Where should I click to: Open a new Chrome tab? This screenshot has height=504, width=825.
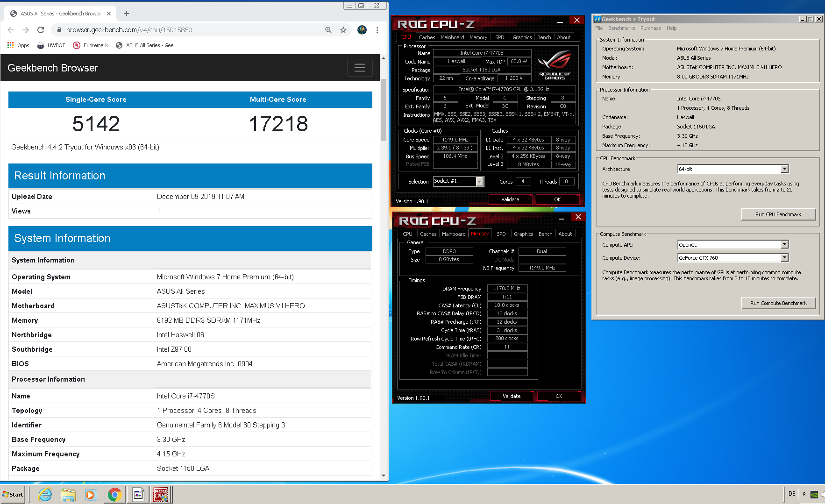coord(126,14)
